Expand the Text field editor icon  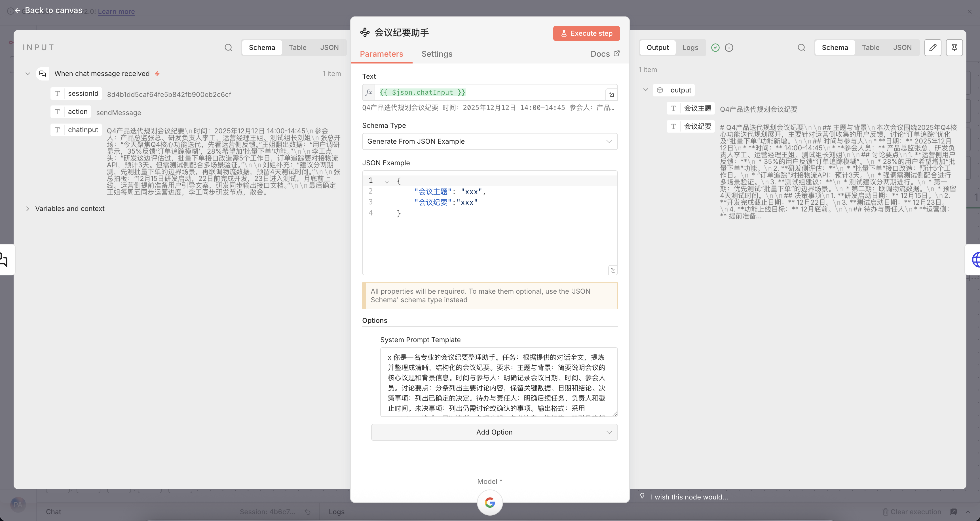pyautogui.click(x=611, y=95)
